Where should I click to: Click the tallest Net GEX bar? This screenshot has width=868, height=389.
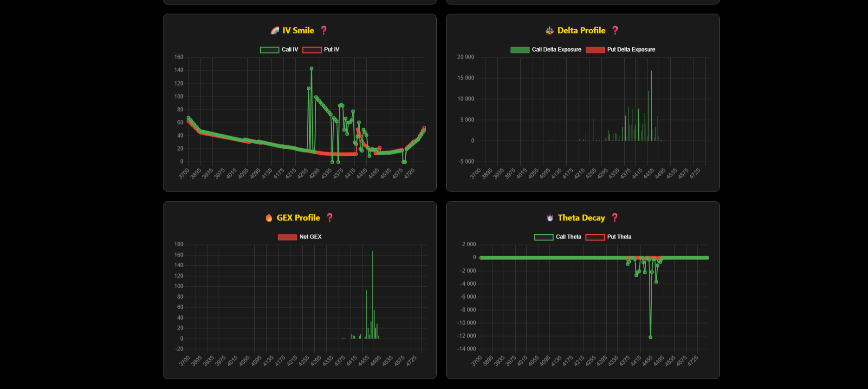pos(373,295)
